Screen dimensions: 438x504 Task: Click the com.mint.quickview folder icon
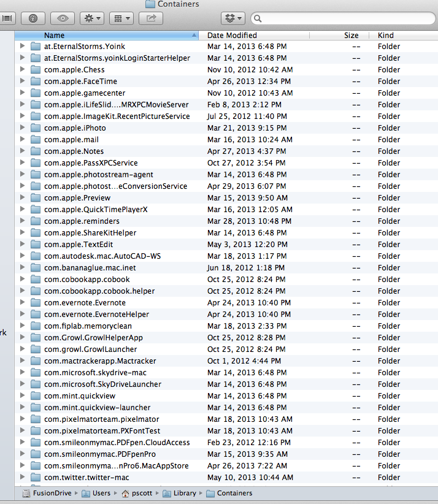36,395
